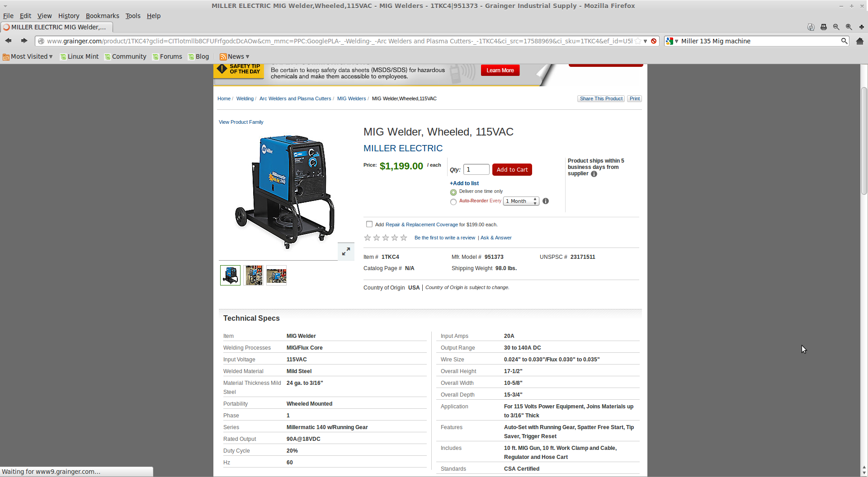
Task: Open the Community bookmark
Action: click(x=126, y=57)
